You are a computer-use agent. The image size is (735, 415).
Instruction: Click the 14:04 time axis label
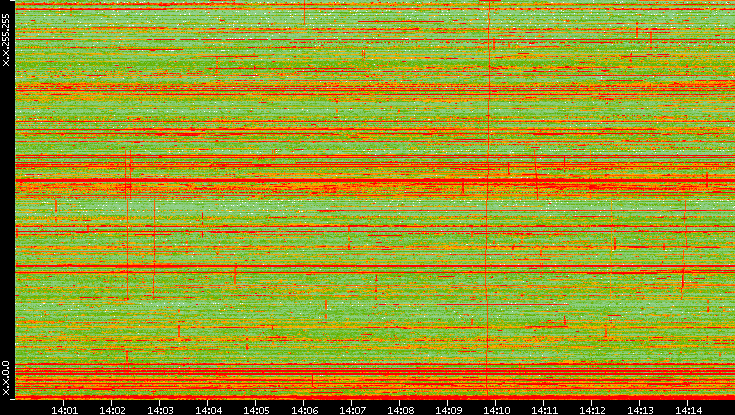208,410
